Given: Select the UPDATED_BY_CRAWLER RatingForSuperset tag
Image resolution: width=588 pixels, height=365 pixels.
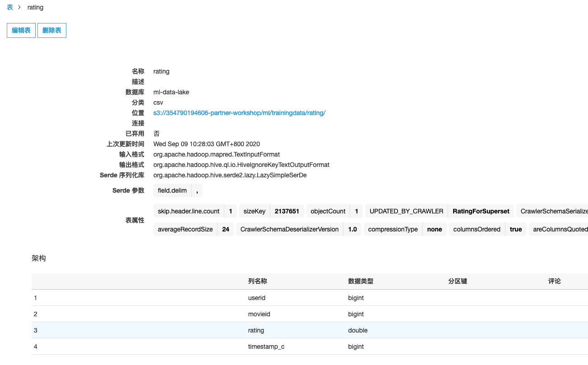Looking at the screenshot, I should (x=439, y=211).
